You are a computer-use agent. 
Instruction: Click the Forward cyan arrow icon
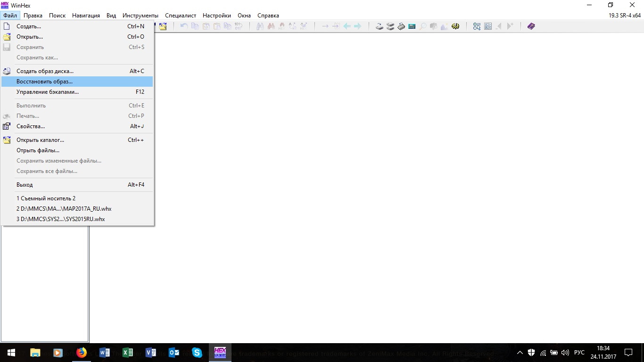tap(357, 26)
